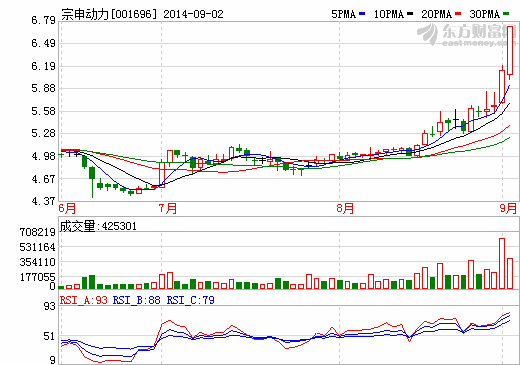Image resolution: width=520 pixels, height=365 pixels.
Task: Click the 4.67 price axis label
Action: pos(43,179)
